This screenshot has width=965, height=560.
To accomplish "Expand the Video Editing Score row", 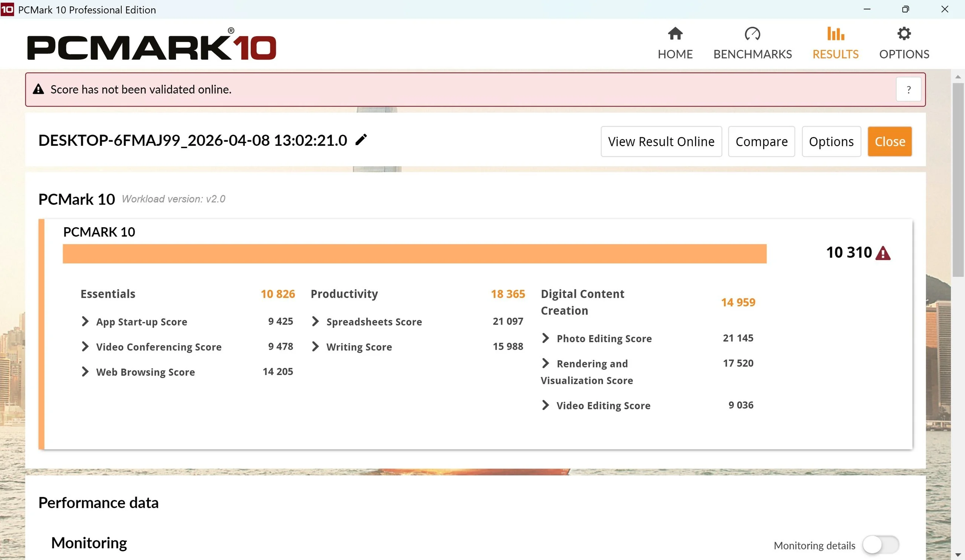I will pyautogui.click(x=545, y=405).
